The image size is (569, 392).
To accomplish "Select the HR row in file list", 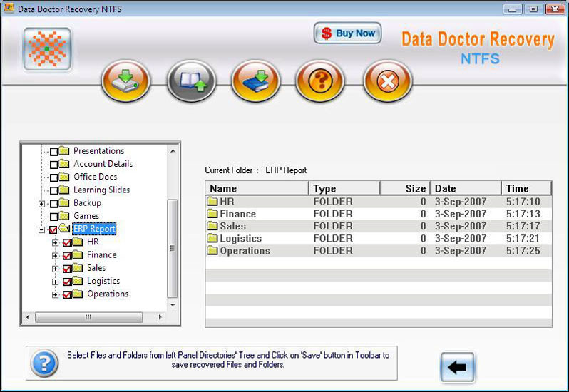I will (379, 202).
